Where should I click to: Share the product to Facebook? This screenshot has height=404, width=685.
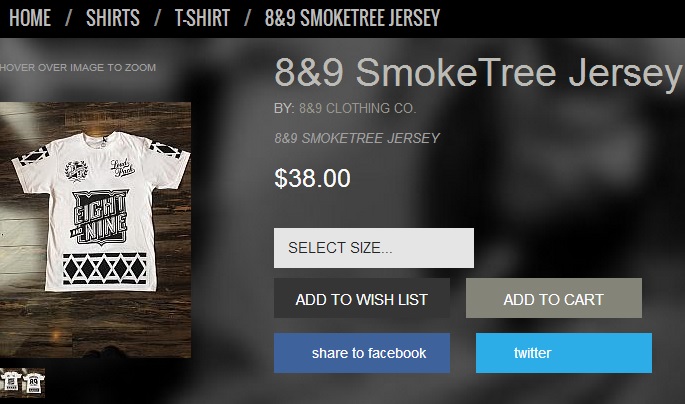pyautogui.click(x=362, y=353)
